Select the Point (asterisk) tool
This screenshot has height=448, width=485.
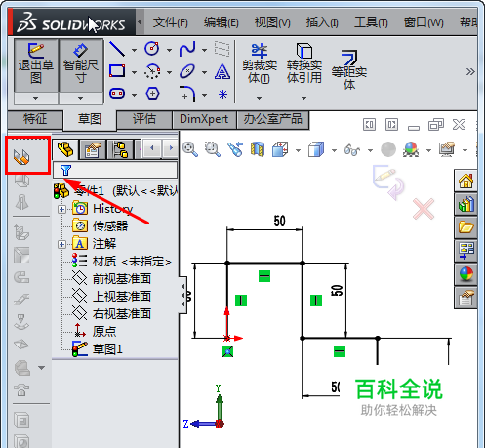coord(222,95)
